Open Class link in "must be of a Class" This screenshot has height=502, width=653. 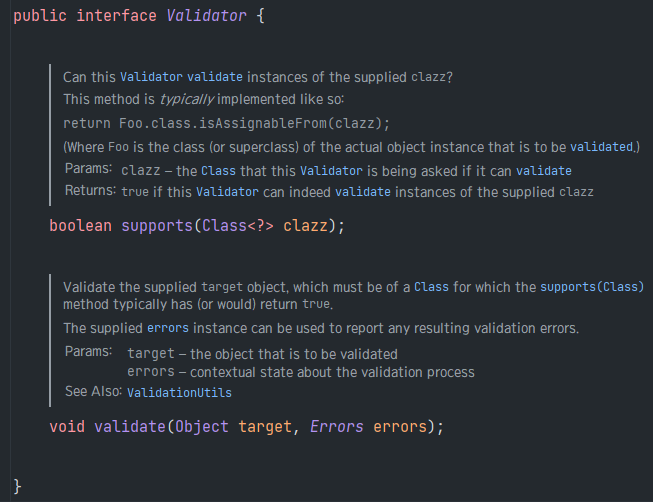(431, 287)
